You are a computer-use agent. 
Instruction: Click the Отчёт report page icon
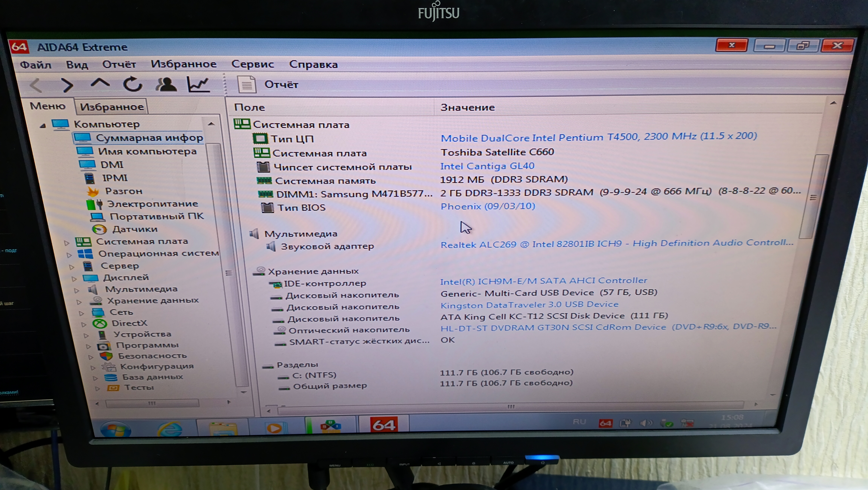247,84
